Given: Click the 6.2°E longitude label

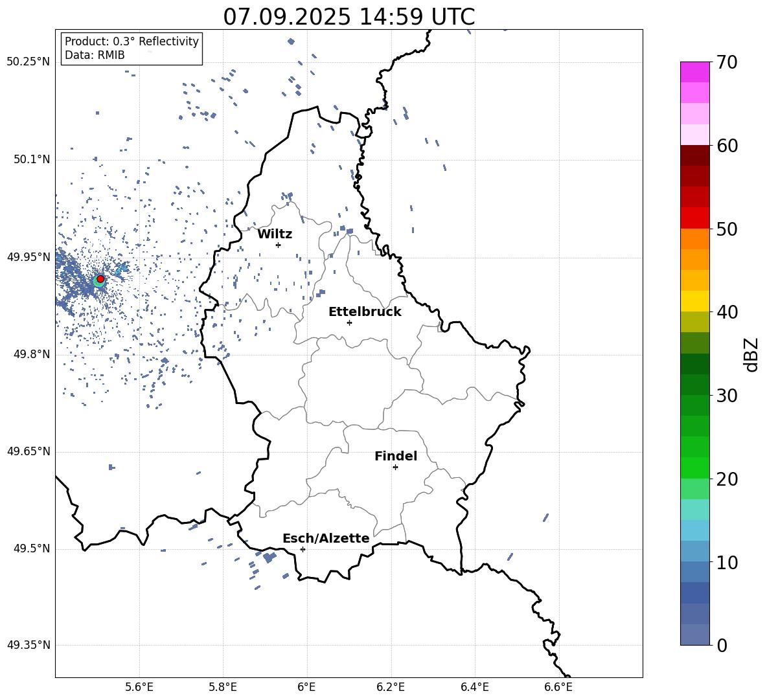Looking at the screenshot, I should (391, 687).
